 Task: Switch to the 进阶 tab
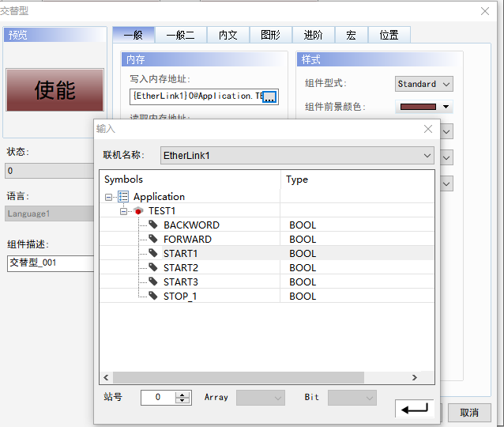coord(313,35)
